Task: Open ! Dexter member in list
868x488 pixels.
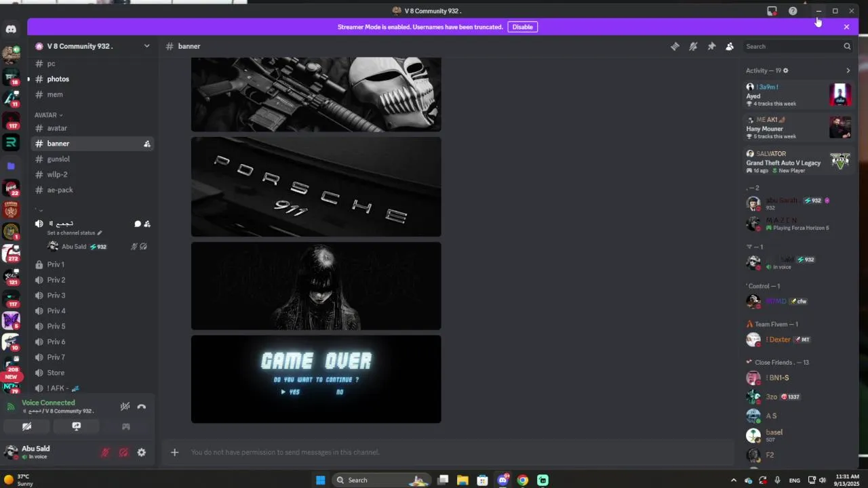Action: [797, 340]
